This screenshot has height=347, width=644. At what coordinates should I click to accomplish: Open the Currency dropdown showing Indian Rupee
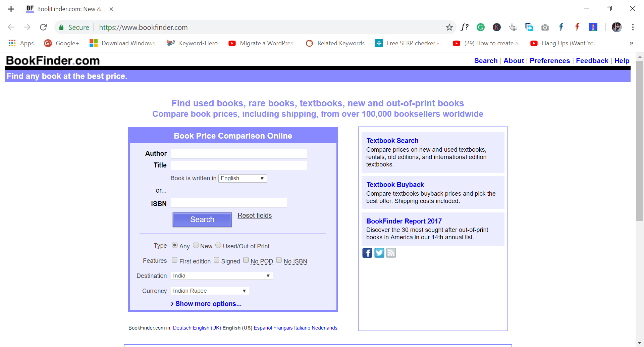point(210,291)
